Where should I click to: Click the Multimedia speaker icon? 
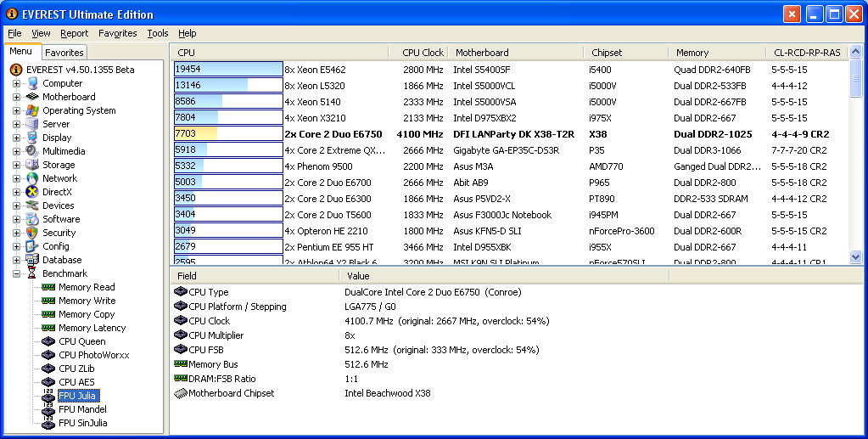[x=32, y=151]
